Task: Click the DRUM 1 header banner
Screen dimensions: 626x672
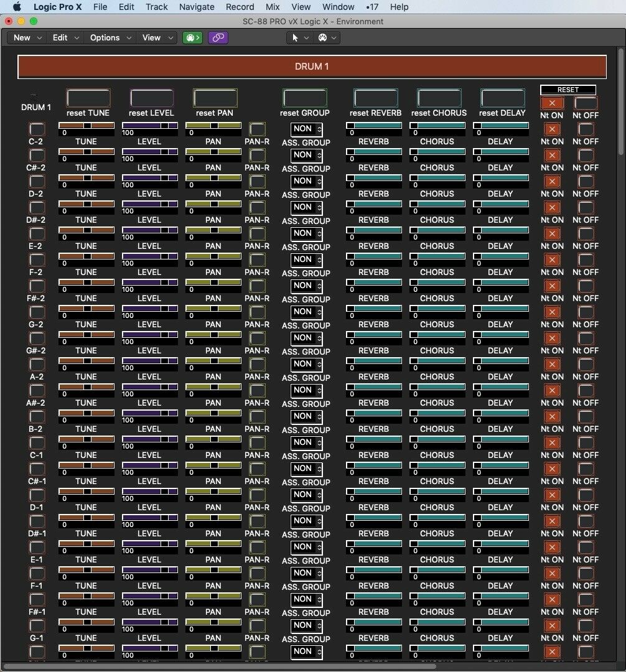Action: click(x=311, y=66)
